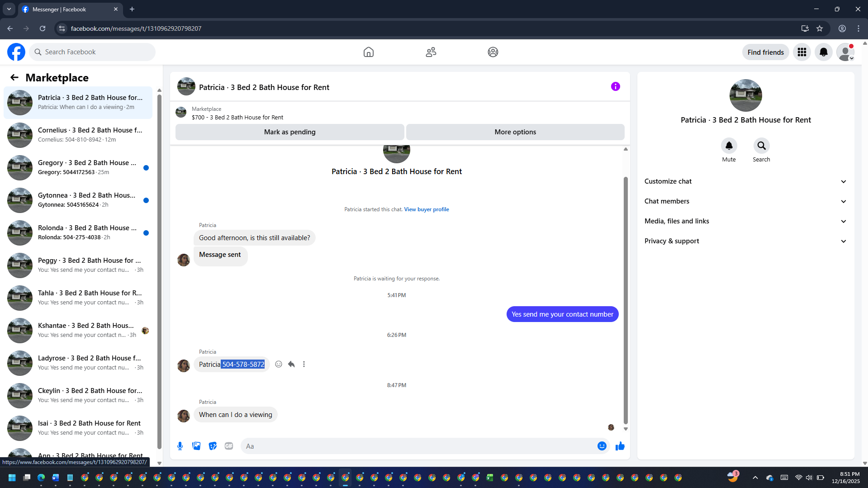Record a voice clip with the microphone
This screenshot has height=488, width=868.
point(180,446)
